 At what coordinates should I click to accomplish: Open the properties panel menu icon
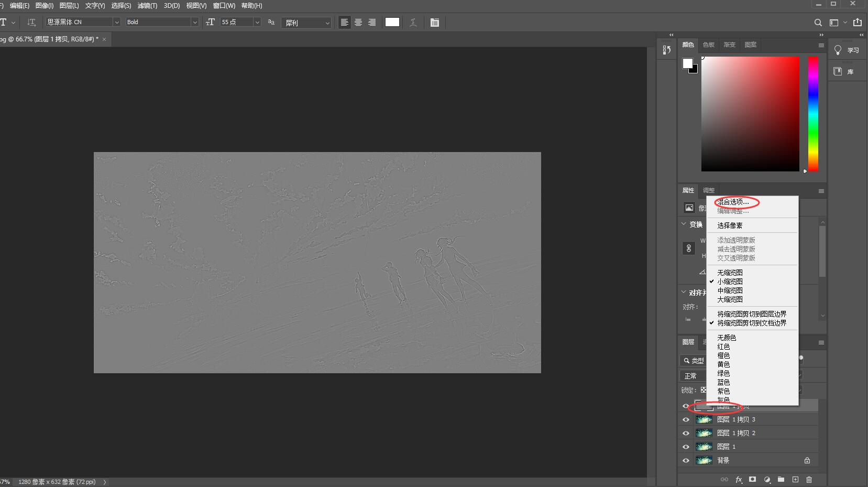coord(821,191)
